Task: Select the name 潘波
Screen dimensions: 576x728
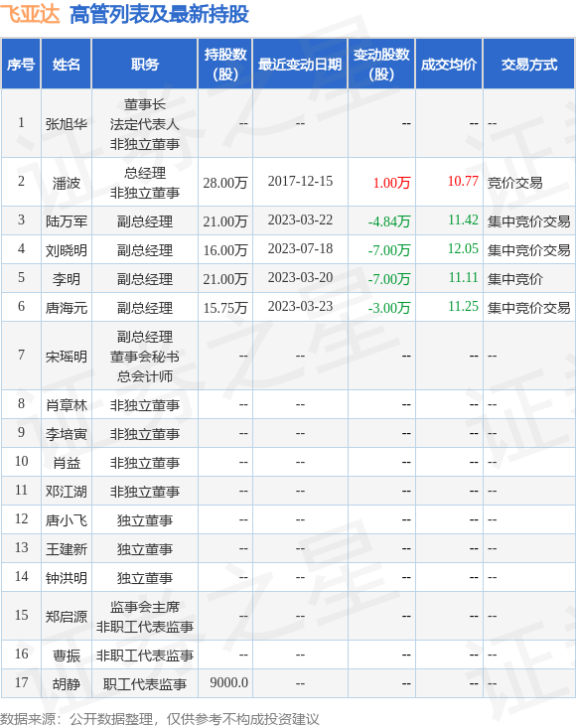Action: 67,183
